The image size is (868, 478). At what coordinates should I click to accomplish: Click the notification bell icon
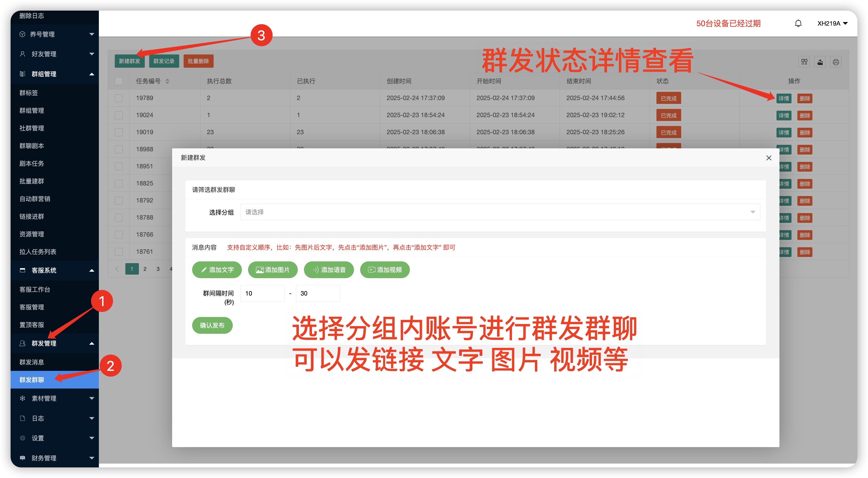coord(798,23)
